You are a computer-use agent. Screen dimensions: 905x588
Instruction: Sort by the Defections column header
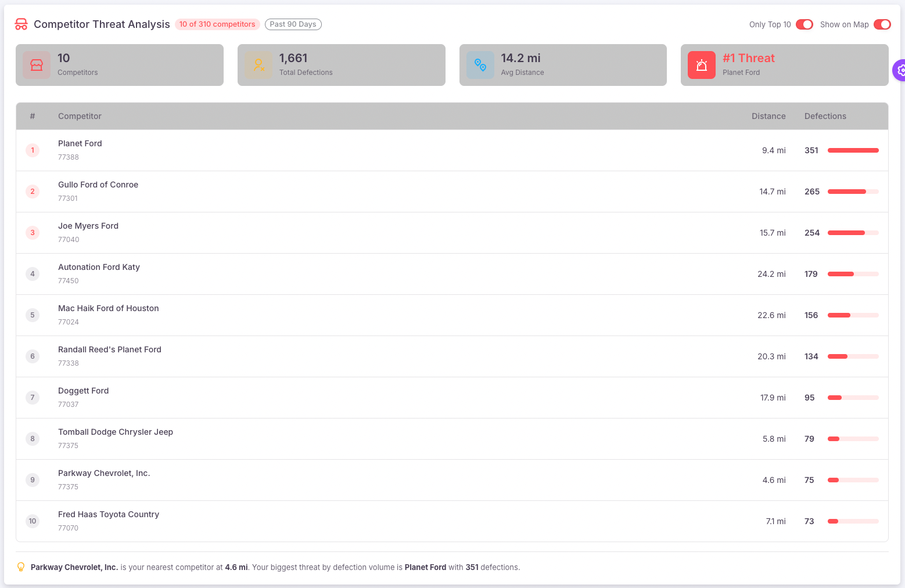click(x=825, y=116)
